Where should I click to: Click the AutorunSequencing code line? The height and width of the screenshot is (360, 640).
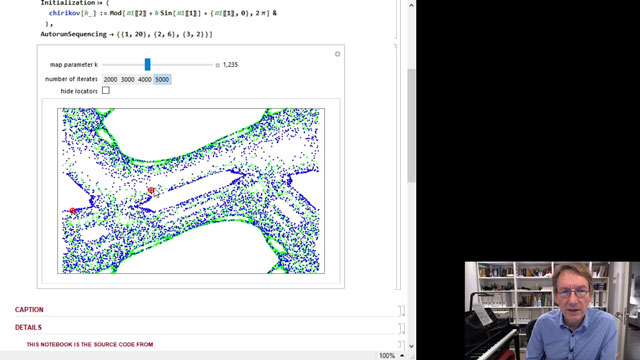[127, 34]
